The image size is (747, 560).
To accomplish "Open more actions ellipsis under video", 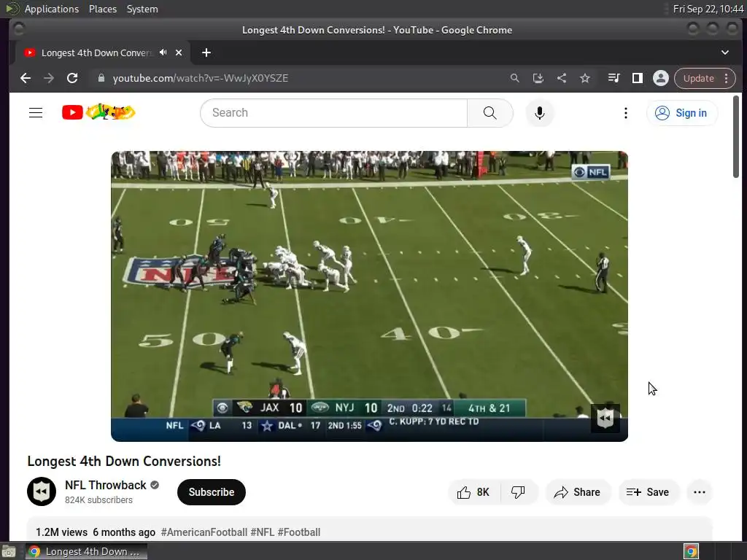I will pyautogui.click(x=700, y=492).
